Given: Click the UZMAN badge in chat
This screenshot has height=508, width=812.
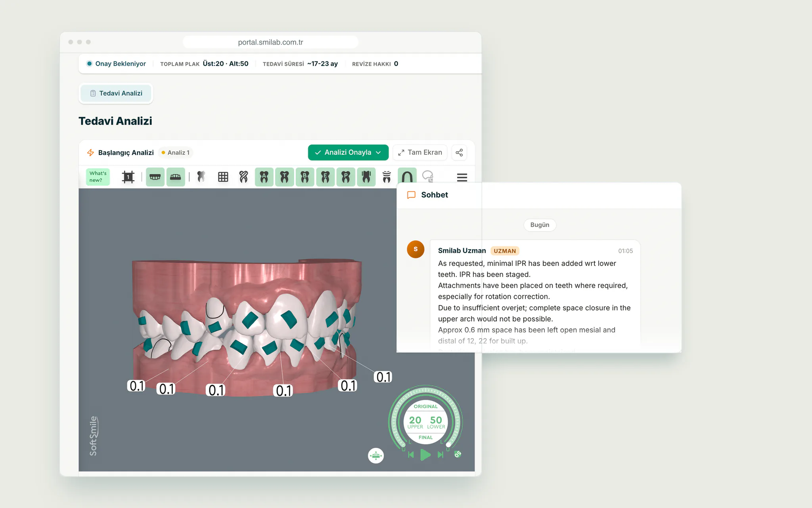Looking at the screenshot, I should [505, 251].
